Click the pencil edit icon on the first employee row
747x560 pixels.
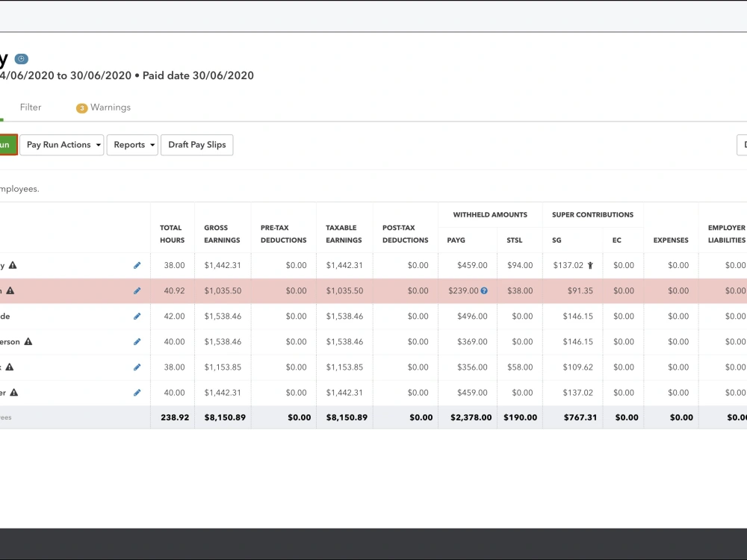click(137, 265)
